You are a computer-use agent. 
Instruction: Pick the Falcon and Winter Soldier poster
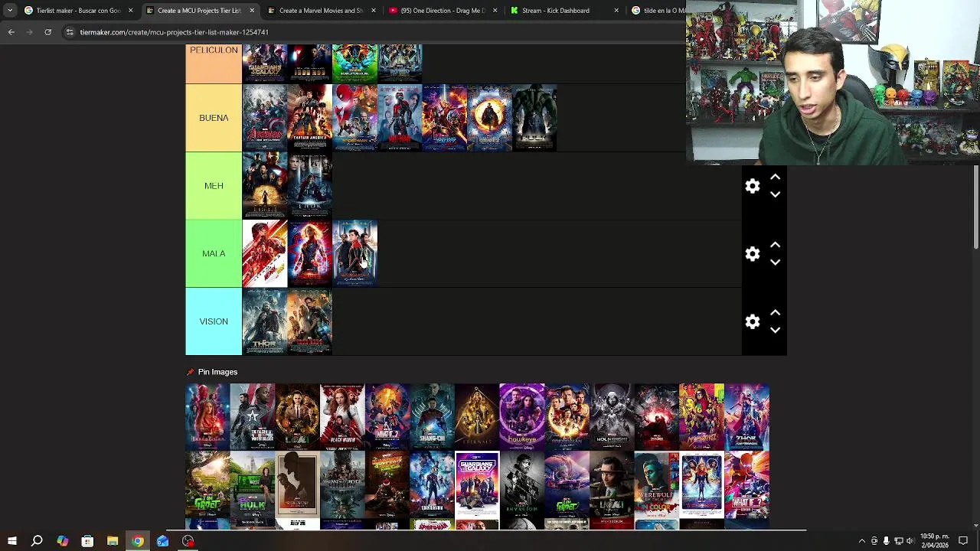[253, 417]
